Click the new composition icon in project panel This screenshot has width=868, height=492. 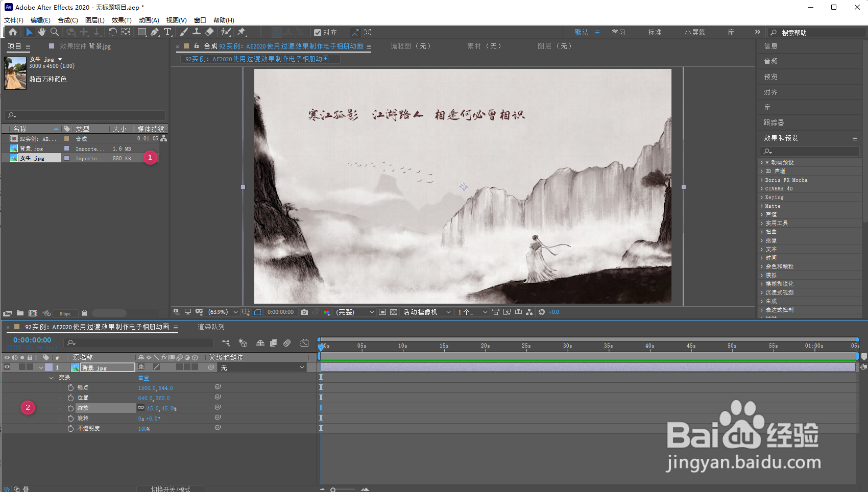(x=33, y=313)
